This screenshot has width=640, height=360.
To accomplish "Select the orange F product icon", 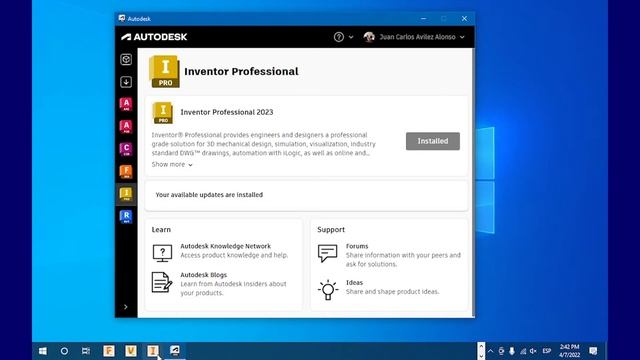I will tap(126, 171).
